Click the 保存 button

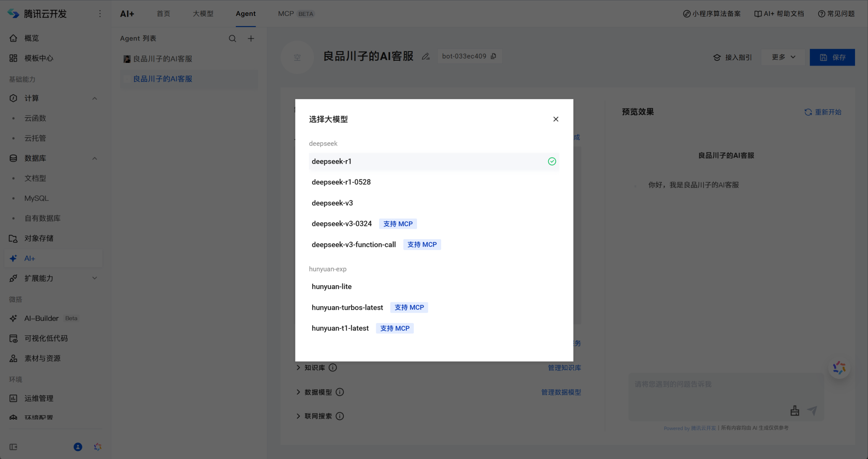(x=832, y=57)
